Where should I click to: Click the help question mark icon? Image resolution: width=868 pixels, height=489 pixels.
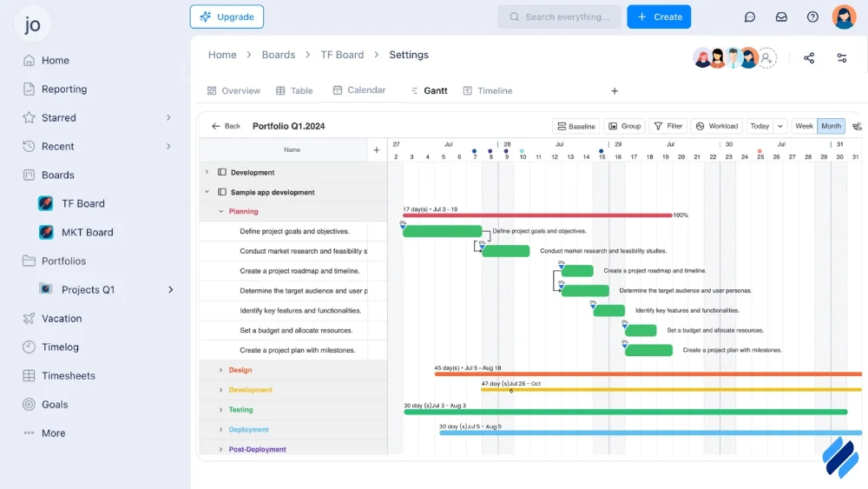812,17
